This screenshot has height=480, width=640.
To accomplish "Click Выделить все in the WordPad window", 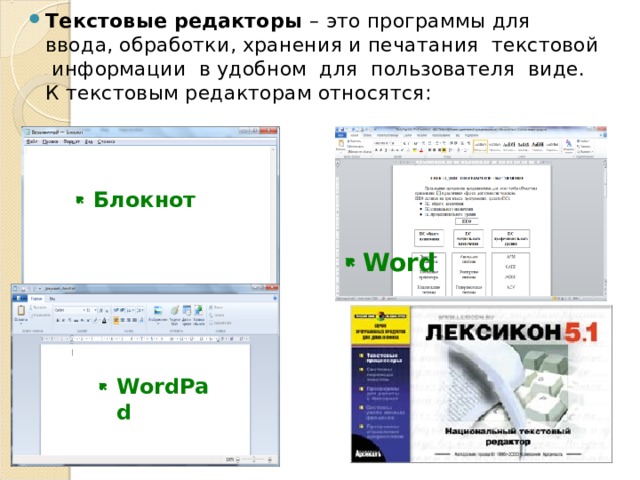I will click(x=220, y=323).
